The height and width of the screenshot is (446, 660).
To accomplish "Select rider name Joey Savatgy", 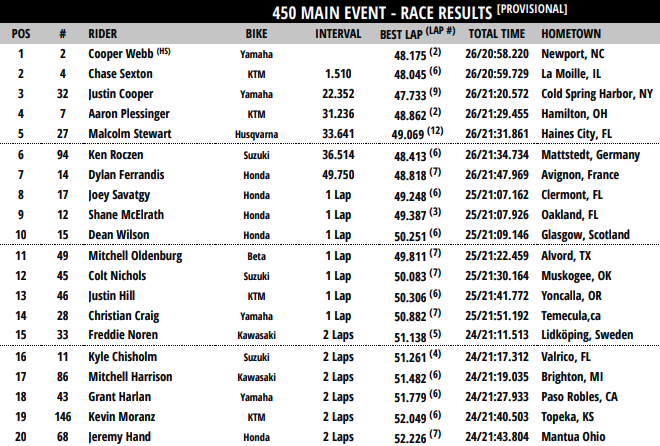I will [x=122, y=195].
